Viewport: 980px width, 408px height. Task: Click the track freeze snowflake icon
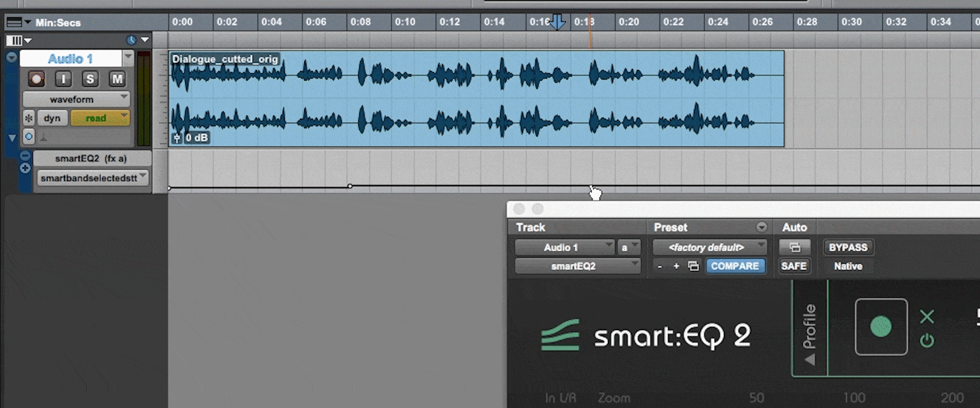coord(29,118)
